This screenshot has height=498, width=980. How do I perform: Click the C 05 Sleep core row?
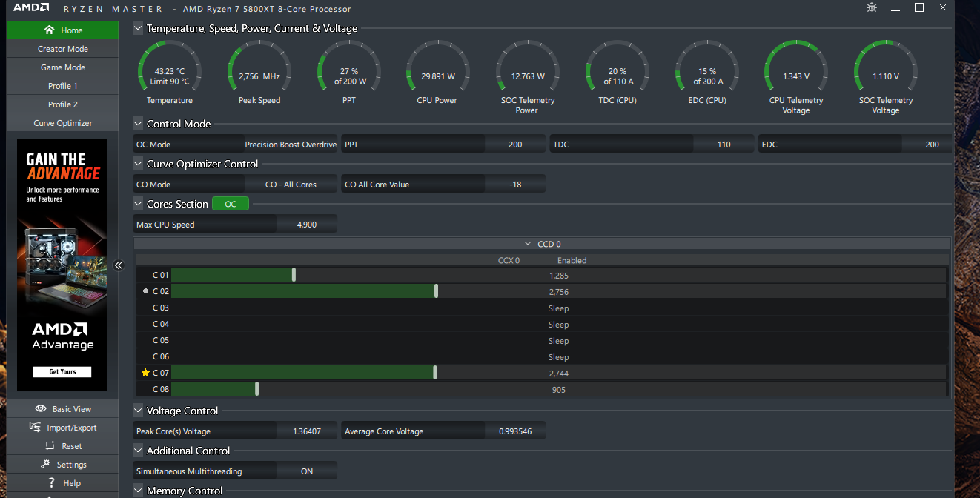click(541, 340)
